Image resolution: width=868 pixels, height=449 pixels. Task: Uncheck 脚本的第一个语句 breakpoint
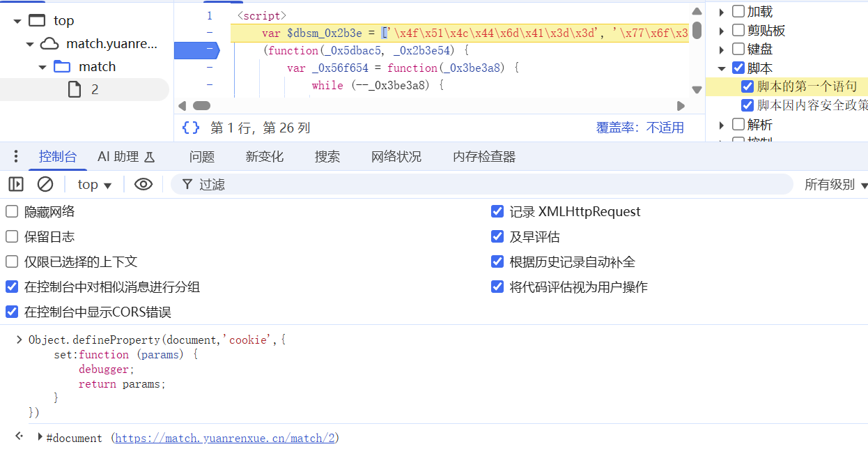pos(747,86)
